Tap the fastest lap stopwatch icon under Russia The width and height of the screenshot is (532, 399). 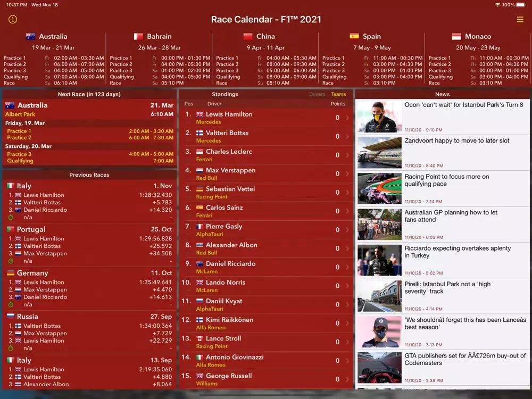click(x=11, y=348)
